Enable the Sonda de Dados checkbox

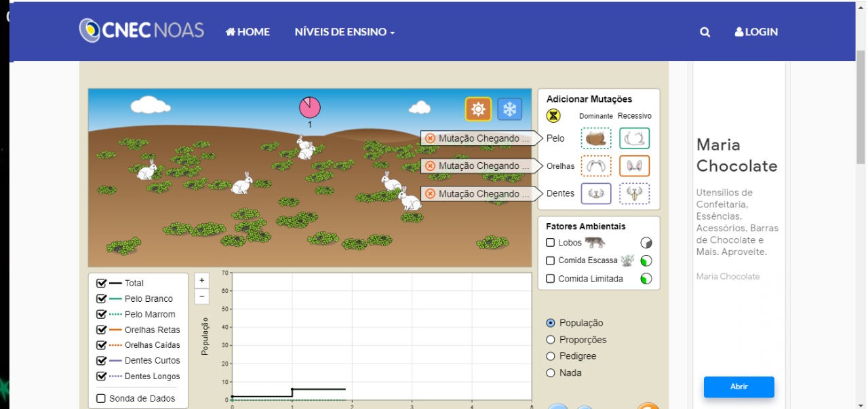(x=102, y=399)
